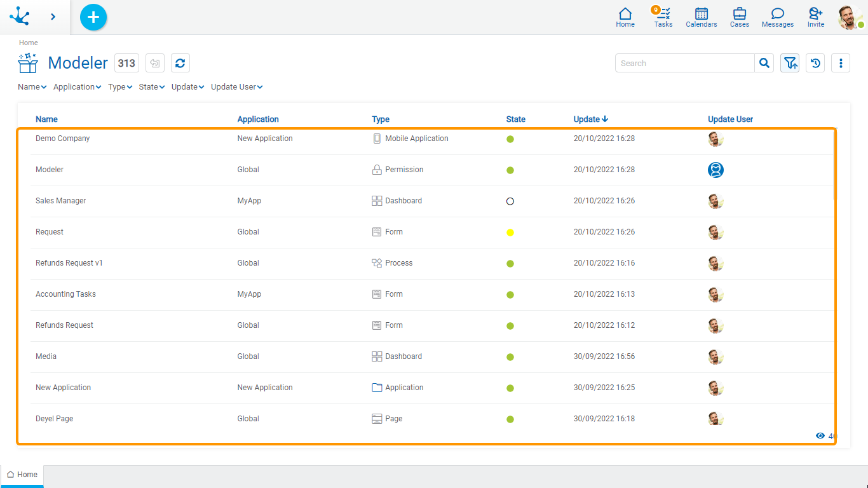The height and width of the screenshot is (488, 868).
Task: Click the Home breadcrumb link
Action: (x=29, y=43)
